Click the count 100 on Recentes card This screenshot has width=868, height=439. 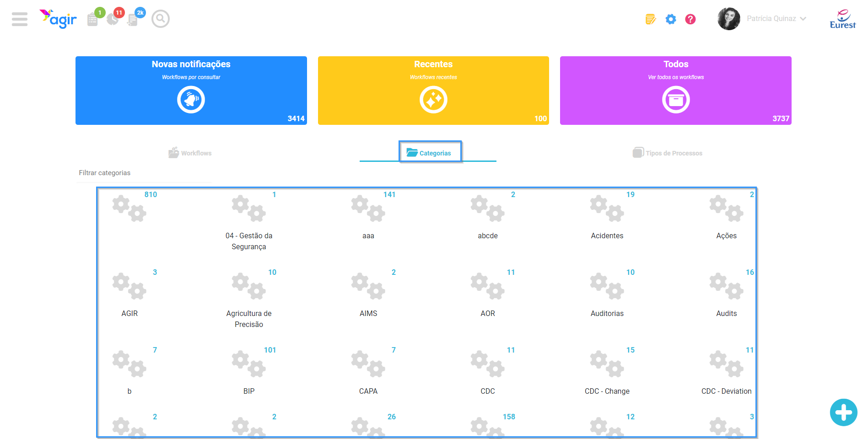[541, 118]
